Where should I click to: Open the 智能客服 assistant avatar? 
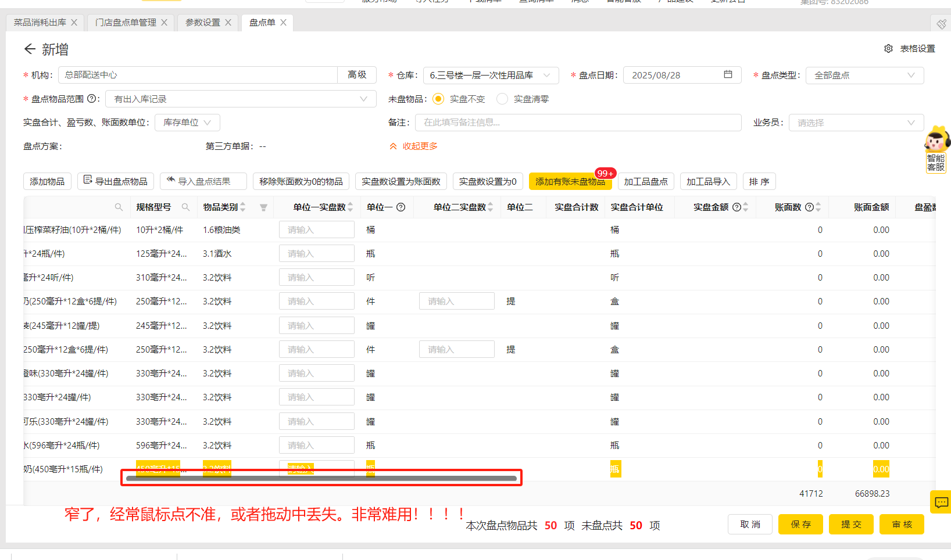click(x=936, y=141)
